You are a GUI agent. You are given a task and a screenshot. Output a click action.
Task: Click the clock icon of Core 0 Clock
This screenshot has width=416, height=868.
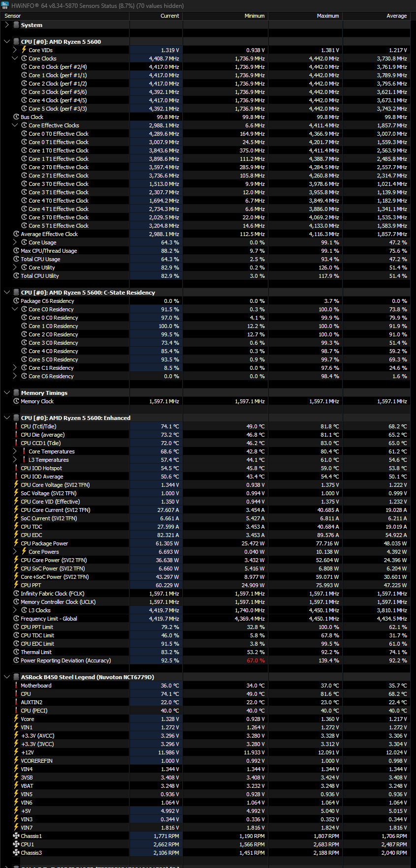point(24,66)
